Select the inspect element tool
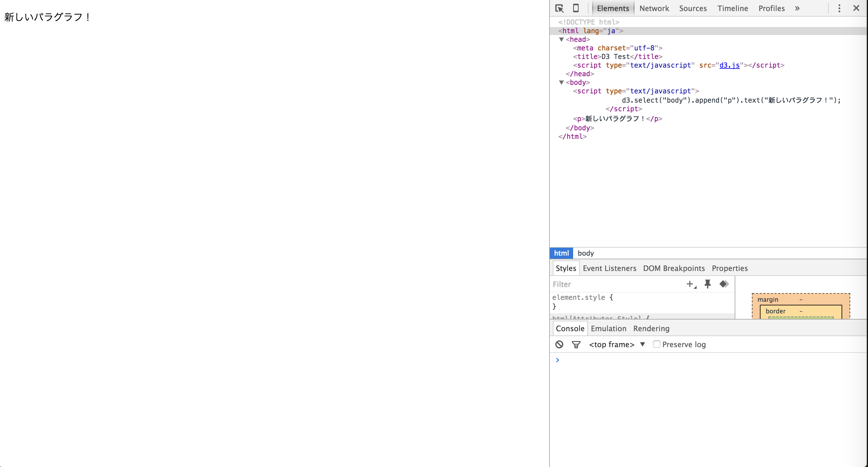 [559, 8]
